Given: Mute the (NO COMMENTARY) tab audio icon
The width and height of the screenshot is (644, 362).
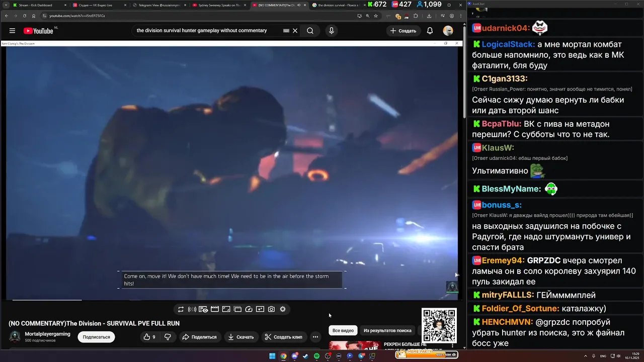Looking at the screenshot, I should click(x=299, y=5).
